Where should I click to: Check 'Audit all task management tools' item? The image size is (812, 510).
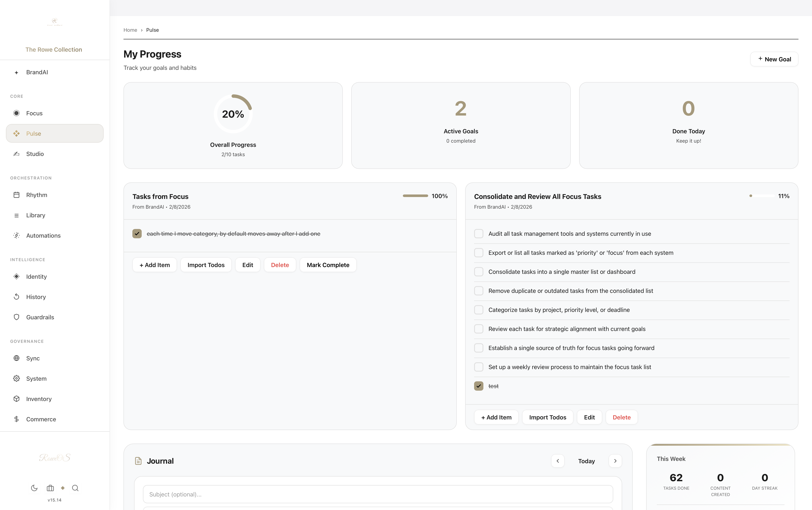478,233
